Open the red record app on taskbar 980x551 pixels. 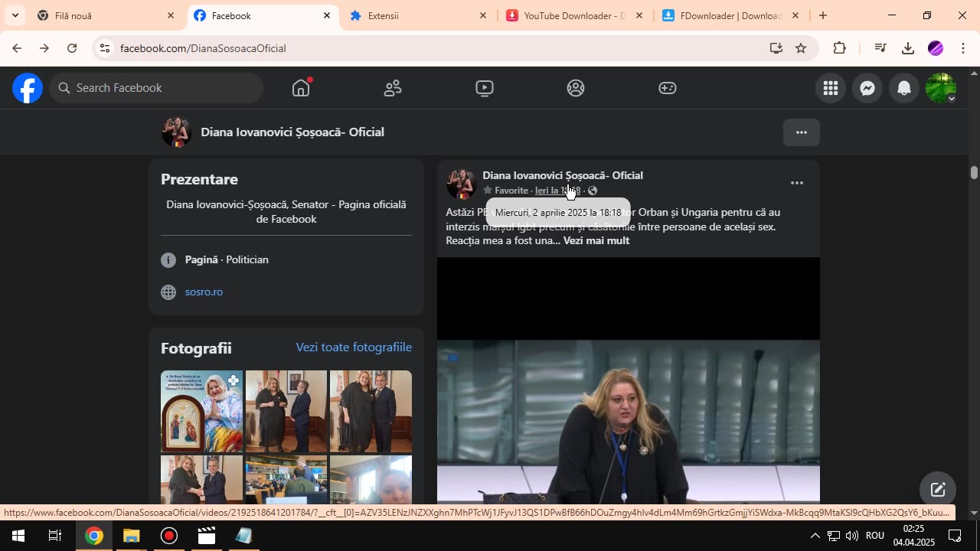[x=169, y=536]
